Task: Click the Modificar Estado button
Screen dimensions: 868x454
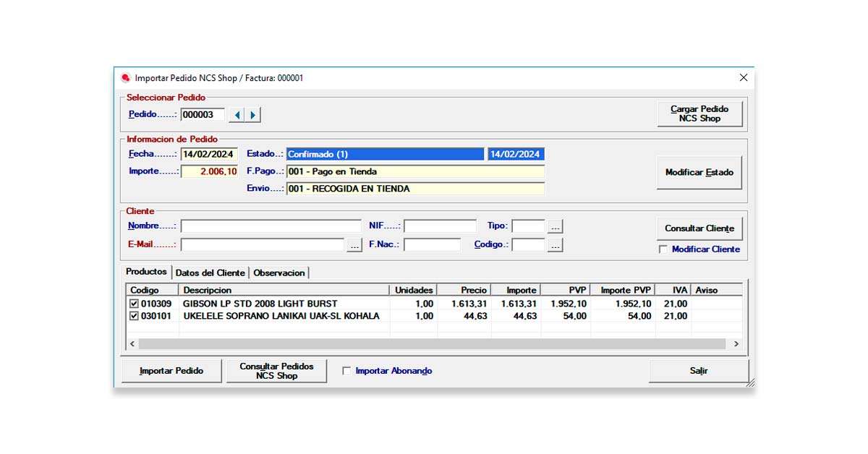Action: tap(699, 173)
